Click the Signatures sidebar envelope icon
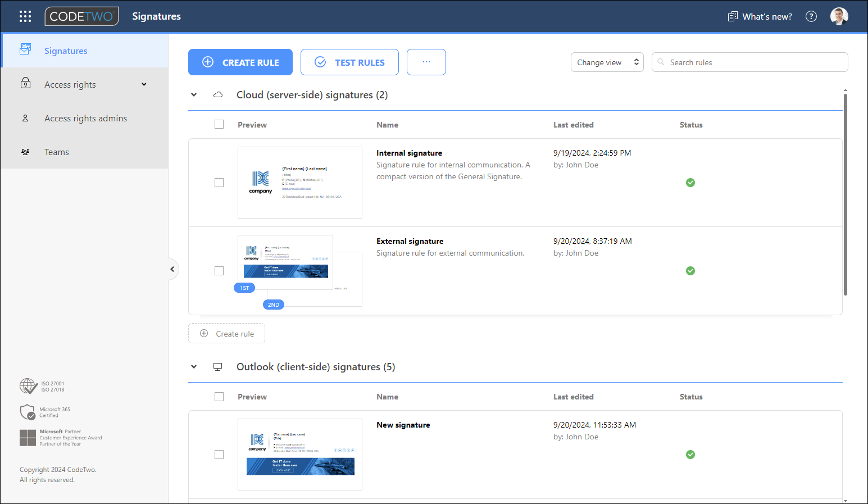868x504 pixels. point(25,49)
